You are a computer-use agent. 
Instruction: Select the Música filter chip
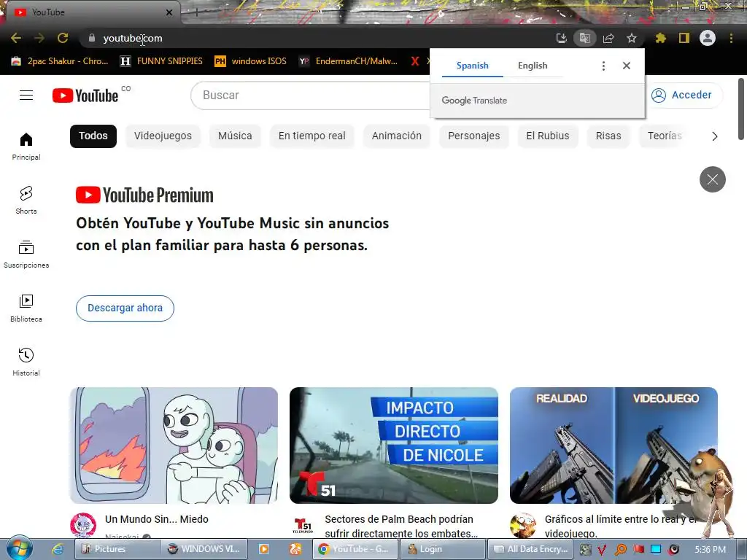tap(235, 136)
